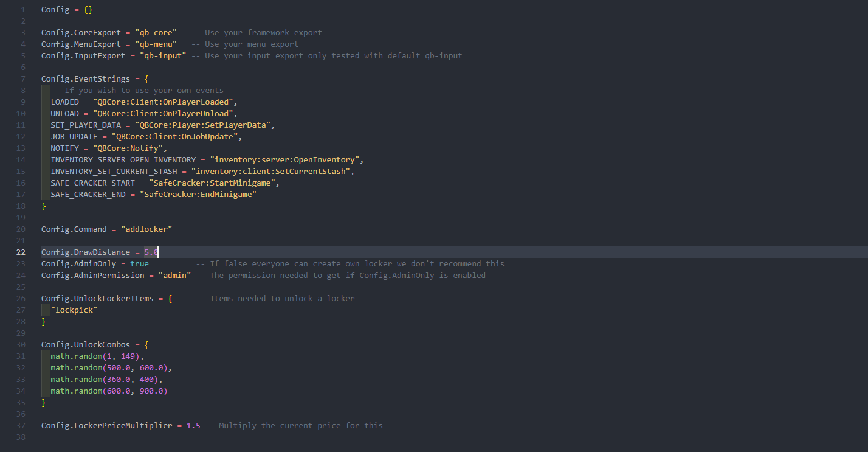Image resolution: width=868 pixels, height=452 pixels.
Task: Click line number 7 in the gutter
Action: pyautogui.click(x=23, y=79)
